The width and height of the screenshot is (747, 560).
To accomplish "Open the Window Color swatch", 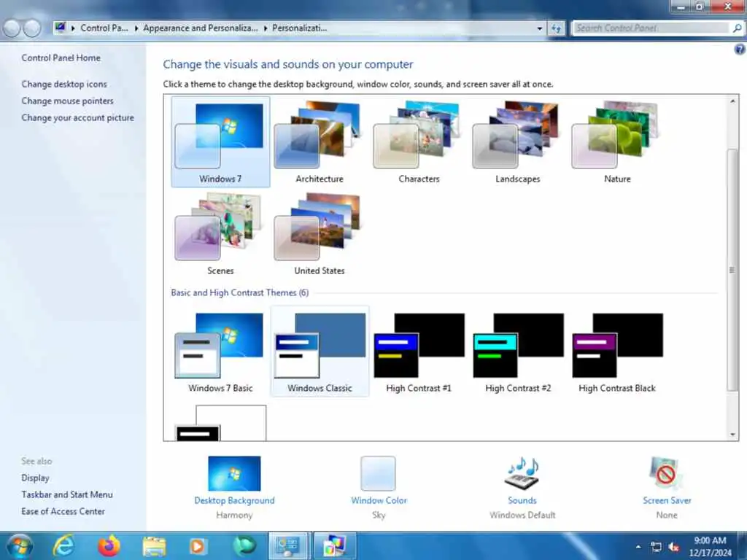I will pos(379,473).
